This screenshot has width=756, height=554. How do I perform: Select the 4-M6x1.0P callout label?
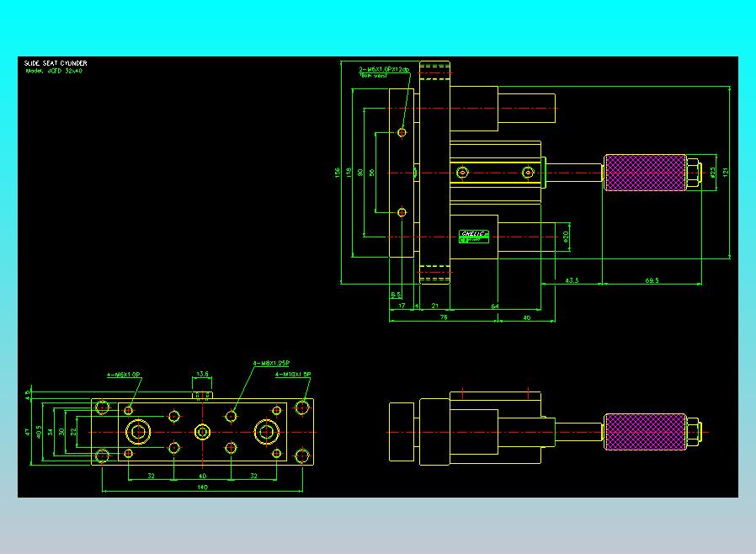pyautogui.click(x=124, y=375)
